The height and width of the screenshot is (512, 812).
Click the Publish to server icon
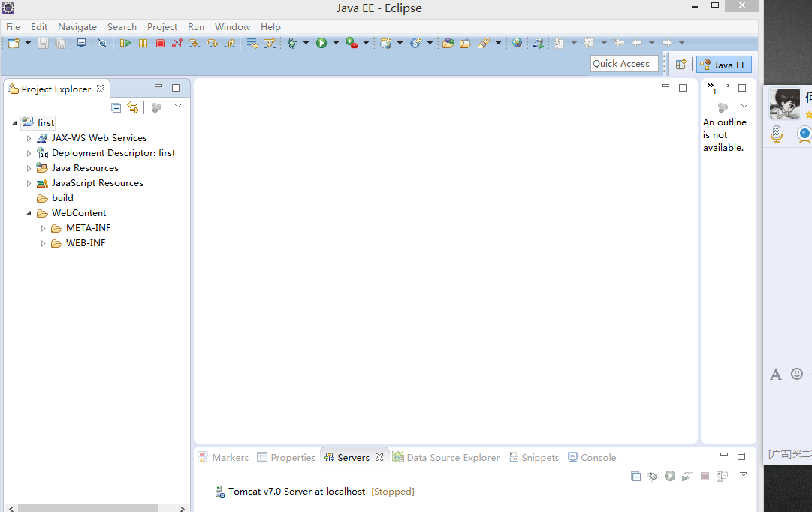pos(721,476)
